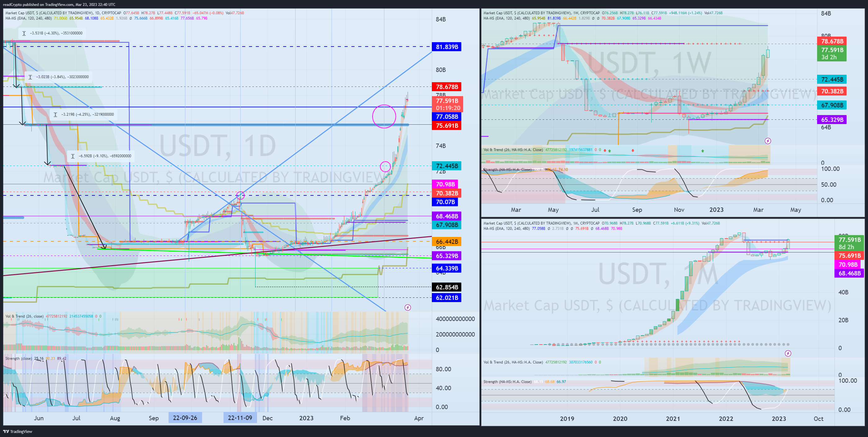The height and width of the screenshot is (437, 868).
Task: Click the 68.468B purple label on daily chart
Action: tap(447, 216)
